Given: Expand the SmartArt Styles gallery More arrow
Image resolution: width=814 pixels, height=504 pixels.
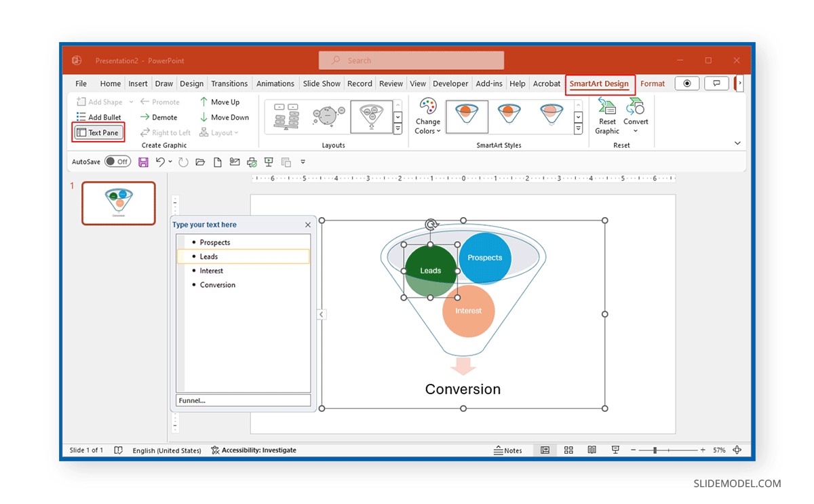Looking at the screenshot, I should pos(579,129).
